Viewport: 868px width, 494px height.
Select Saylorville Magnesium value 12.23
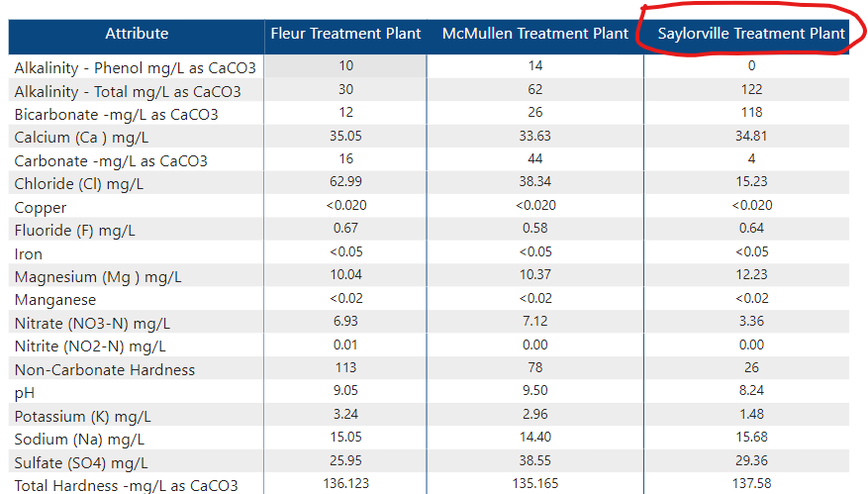pyautogui.click(x=752, y=274)
